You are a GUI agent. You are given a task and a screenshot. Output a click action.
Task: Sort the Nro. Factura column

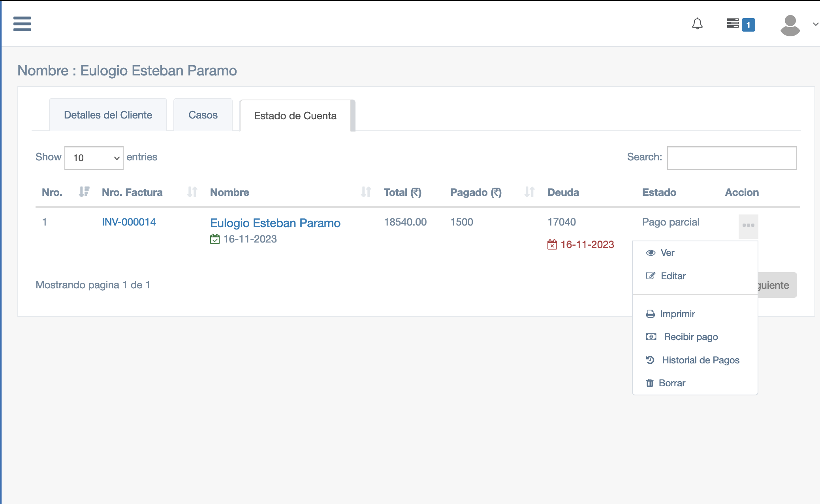[x=192, y=192]
